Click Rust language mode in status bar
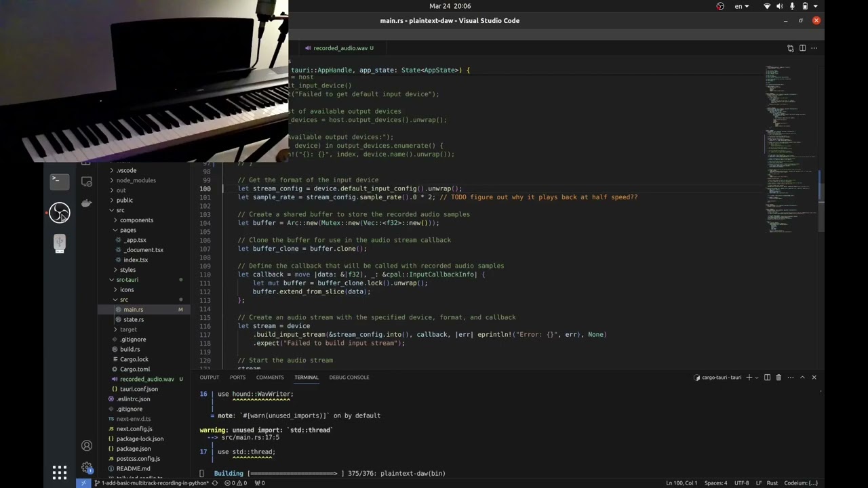868x488 pixels. coord(772,483)
